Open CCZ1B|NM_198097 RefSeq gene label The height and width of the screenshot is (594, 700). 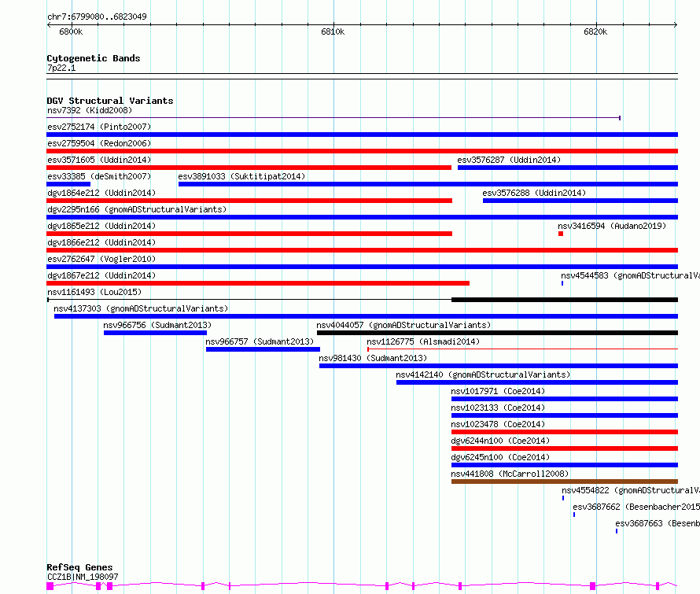point(83,577)
